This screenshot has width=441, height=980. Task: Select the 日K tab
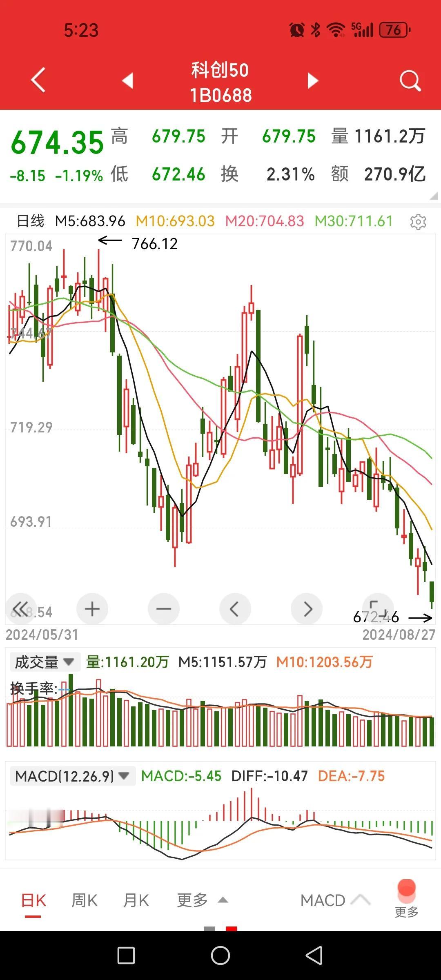tap(34, 901)
